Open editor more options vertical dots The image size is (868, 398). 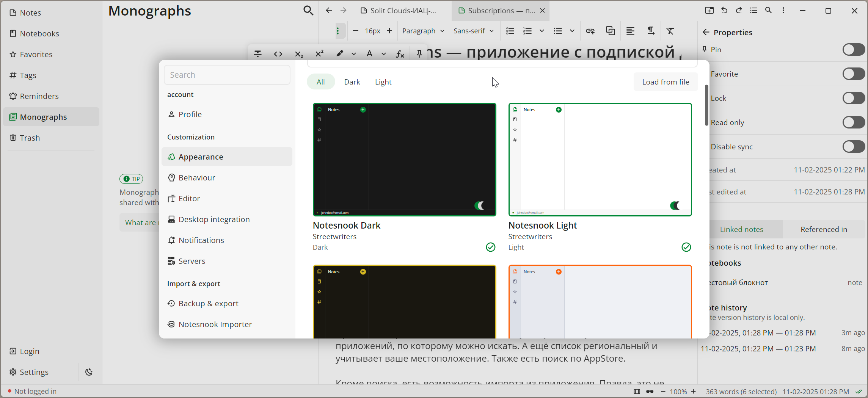[783, 10]
